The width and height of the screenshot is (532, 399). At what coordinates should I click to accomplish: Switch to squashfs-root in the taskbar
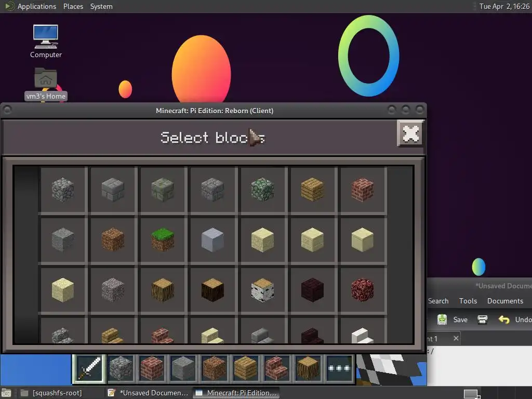tap(51, 393)
